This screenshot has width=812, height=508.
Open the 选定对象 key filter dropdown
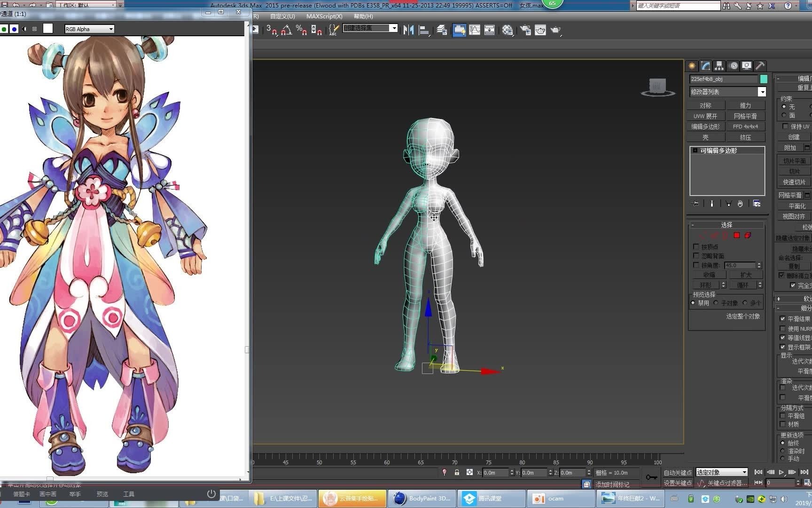tap(722, 472)
